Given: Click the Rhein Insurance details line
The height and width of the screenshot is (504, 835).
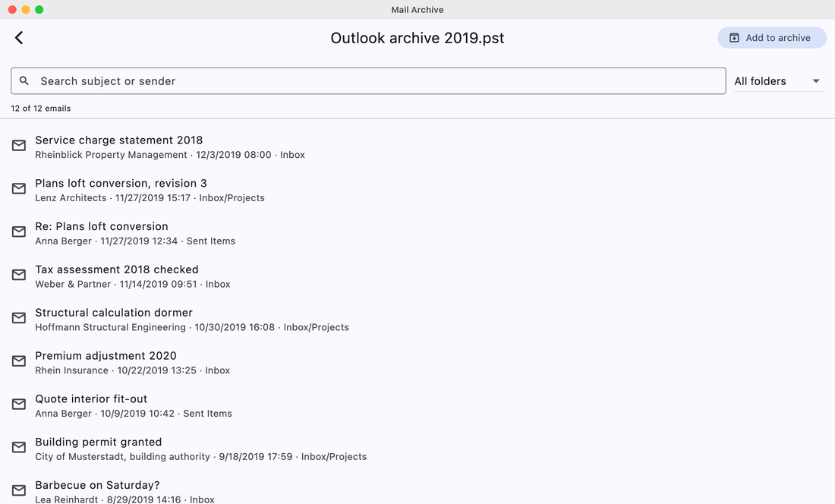Looking at the screenshot, I should click(x=133, y=370).
